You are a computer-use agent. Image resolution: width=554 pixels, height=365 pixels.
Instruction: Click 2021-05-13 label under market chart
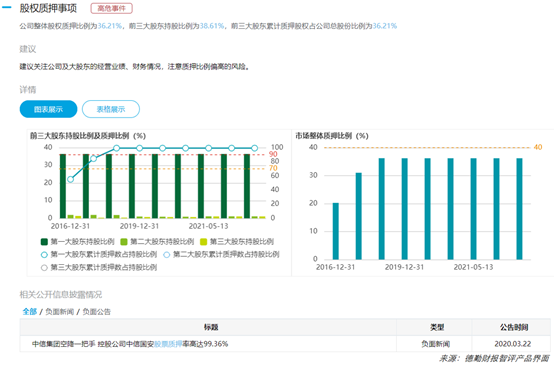point(473,267)
